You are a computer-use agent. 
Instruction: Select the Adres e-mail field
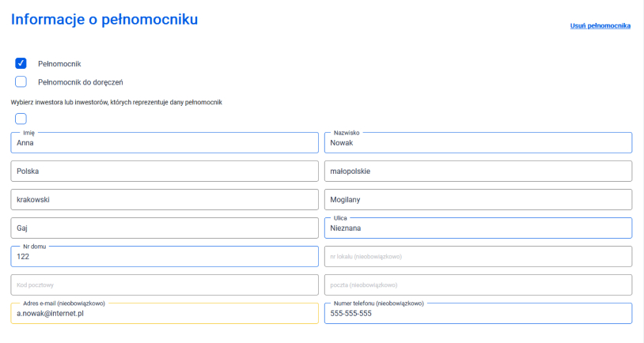(165, 314)
